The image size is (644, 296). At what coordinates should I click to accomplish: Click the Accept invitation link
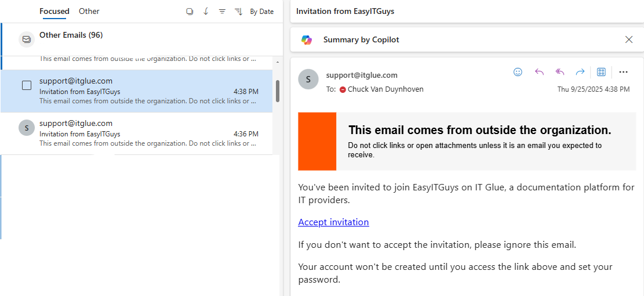(333, 222)
